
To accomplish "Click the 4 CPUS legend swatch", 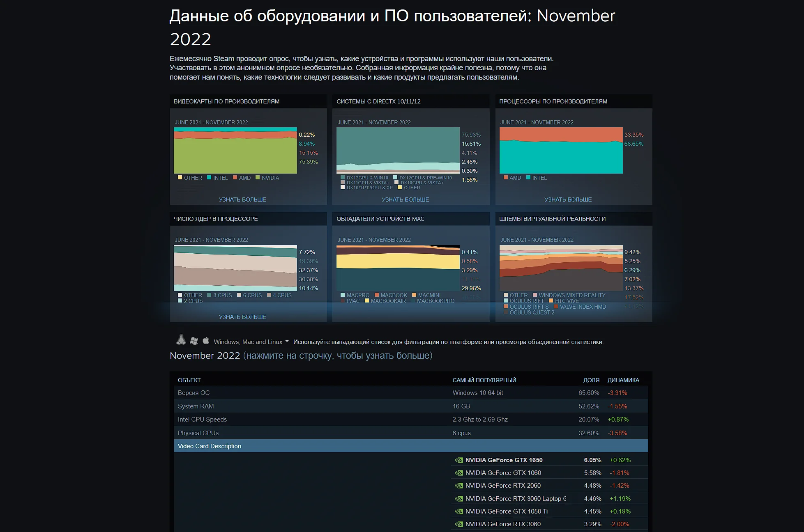I will [269, 295].
